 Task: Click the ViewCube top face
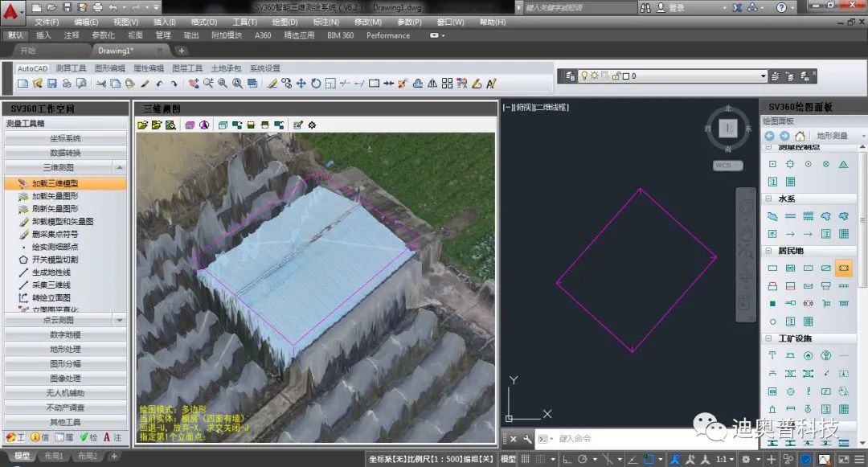(728, 129)
